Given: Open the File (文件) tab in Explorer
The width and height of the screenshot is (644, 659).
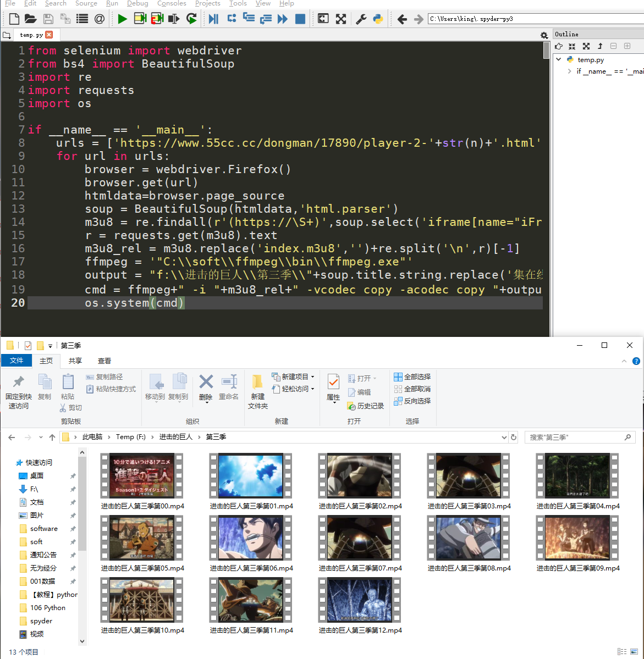Looking at the screenshot, I should click(16, 361).
